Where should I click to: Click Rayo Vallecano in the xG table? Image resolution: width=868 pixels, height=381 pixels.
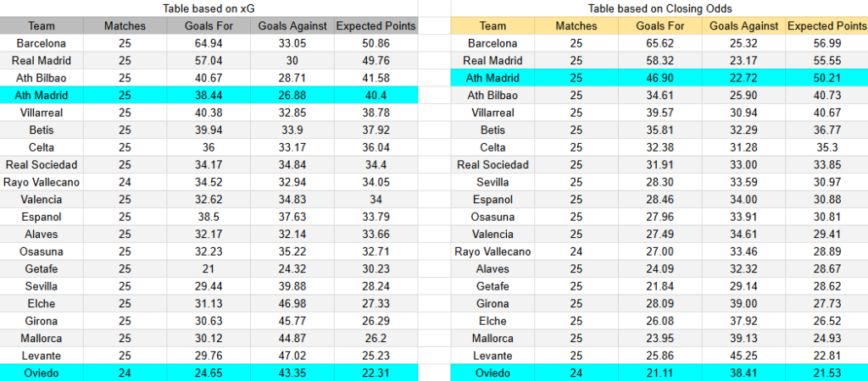(41, 182)
